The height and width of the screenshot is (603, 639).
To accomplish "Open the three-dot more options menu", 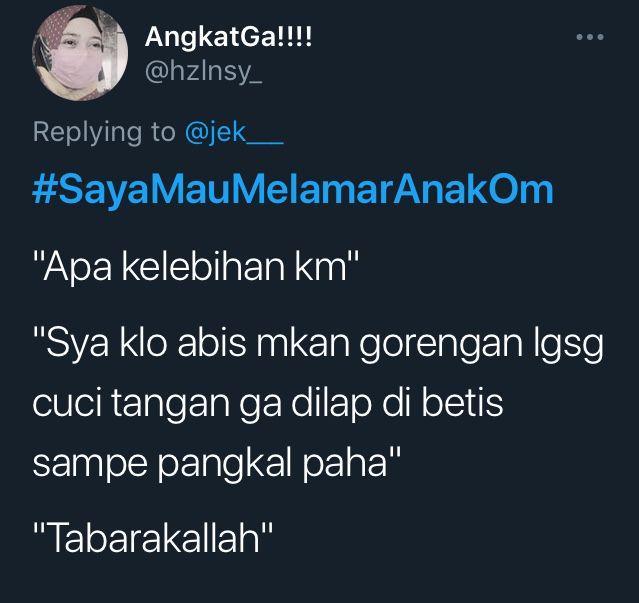I will pos(590,37).
